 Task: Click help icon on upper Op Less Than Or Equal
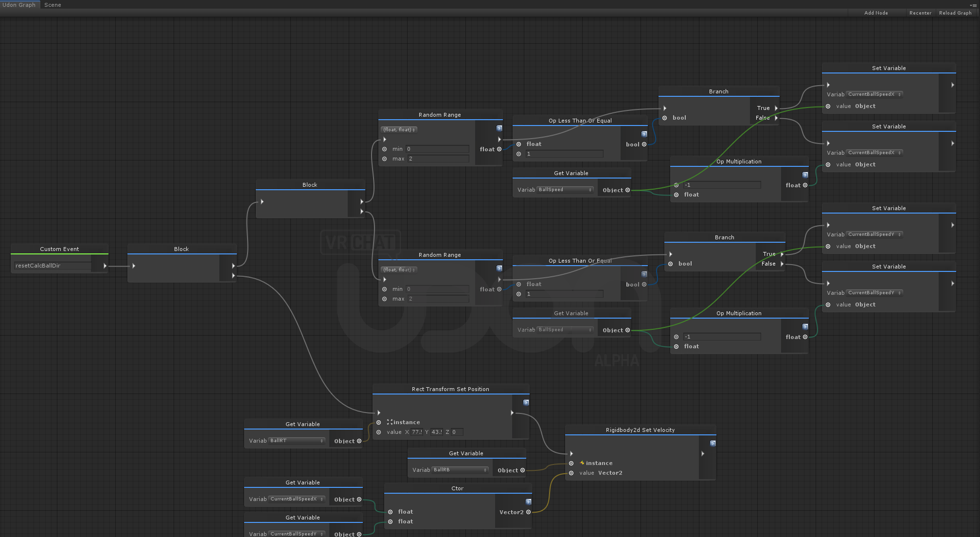click(x=644, y=134)
